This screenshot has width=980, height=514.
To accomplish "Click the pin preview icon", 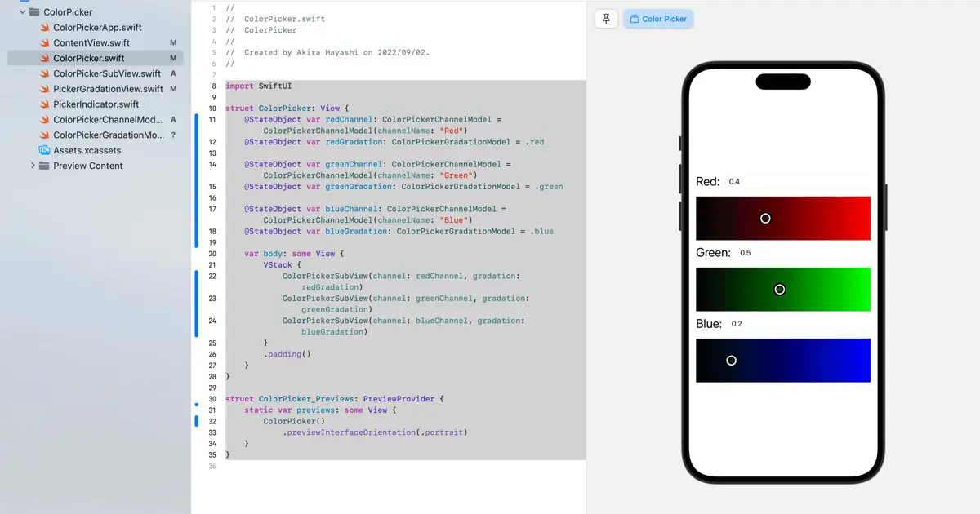I will 606,19.
